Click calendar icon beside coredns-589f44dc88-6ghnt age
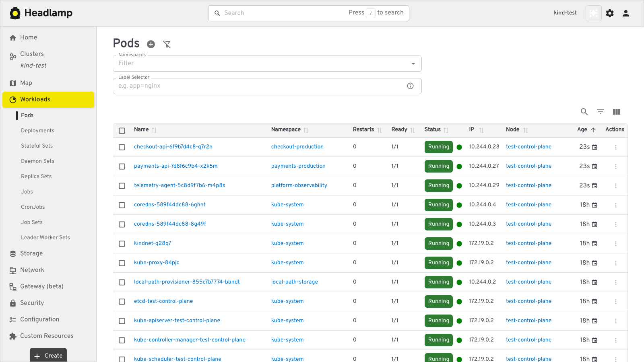644x362 pixels. tap(594, 205)
